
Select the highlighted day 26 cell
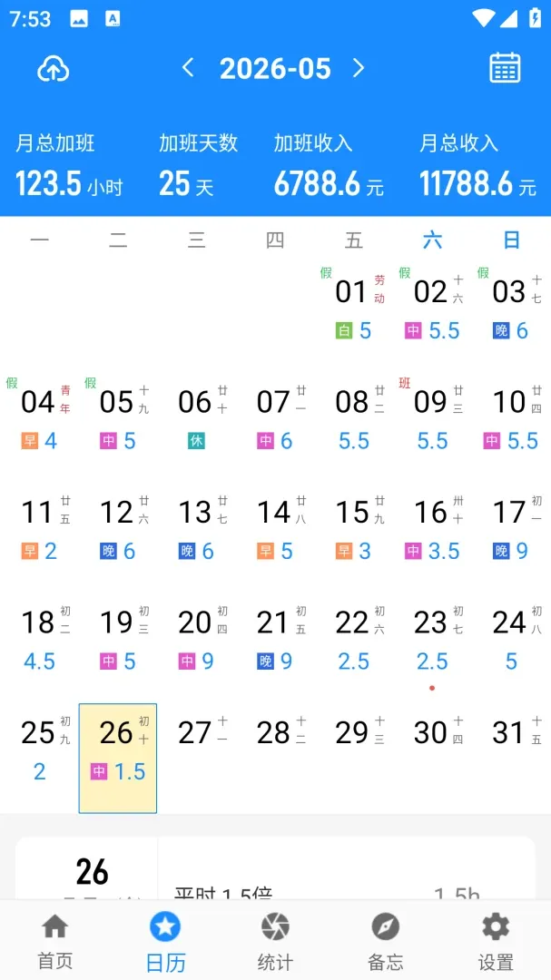[118, 758]
